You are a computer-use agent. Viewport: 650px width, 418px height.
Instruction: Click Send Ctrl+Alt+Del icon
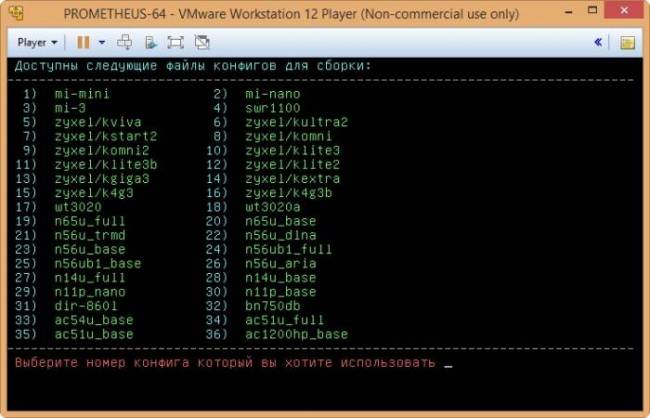pos(124,42)
